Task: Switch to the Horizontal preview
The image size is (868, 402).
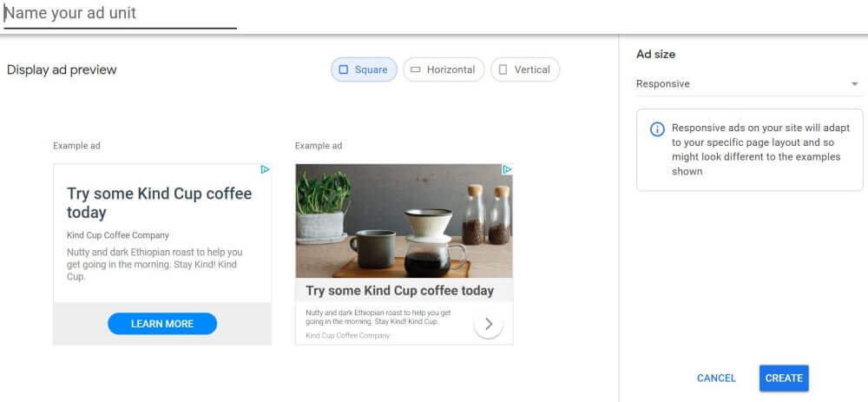Action: click(444, 69)
